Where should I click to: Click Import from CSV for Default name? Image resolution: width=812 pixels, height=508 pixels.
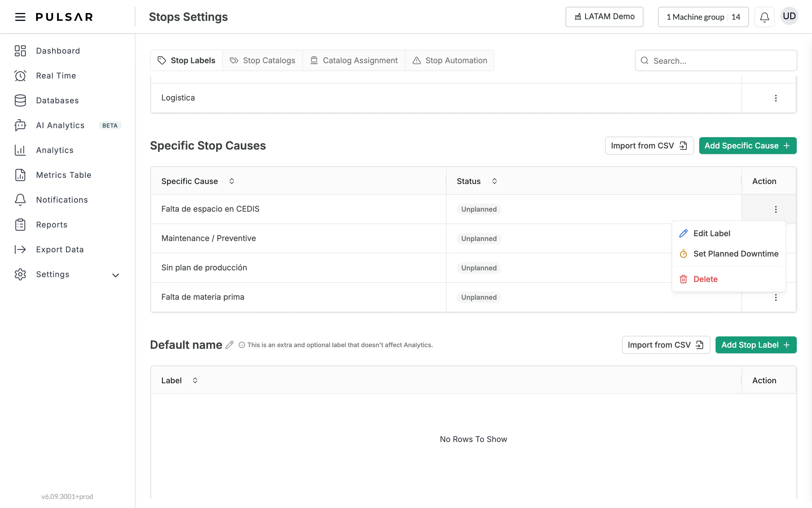pos(666,345)
